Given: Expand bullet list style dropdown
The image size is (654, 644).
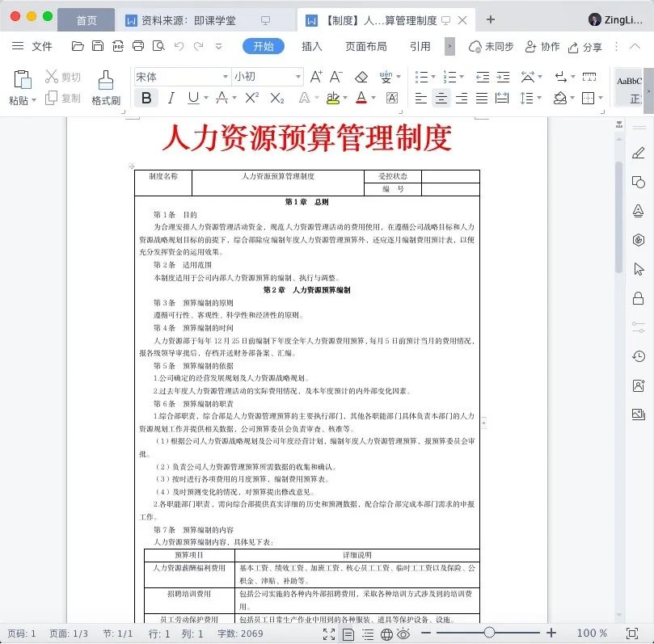Looking at the screenshot, I should click(x=433, y=77).
